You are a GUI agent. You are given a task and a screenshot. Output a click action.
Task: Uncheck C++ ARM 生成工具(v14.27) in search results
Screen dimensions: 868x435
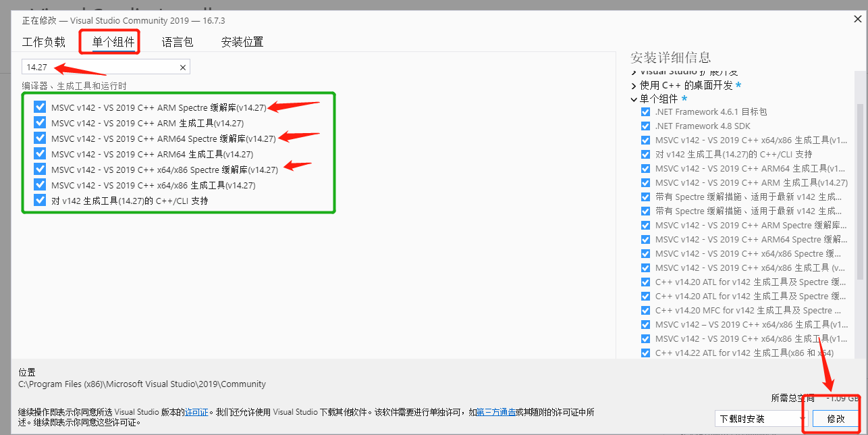pyautogui.click(x=40, y=122)
